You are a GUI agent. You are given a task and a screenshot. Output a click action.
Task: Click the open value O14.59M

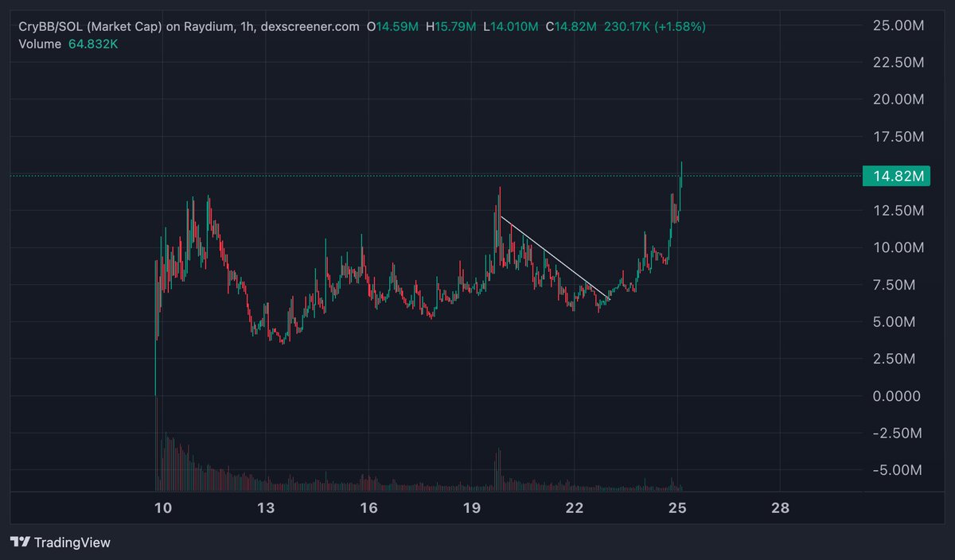click(x=392, y=27)
